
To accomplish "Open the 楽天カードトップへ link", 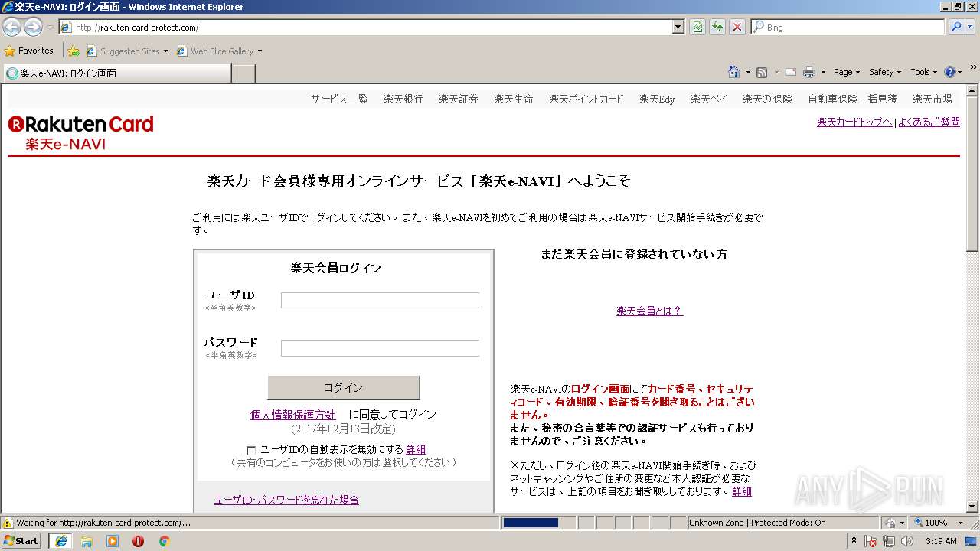I will pos(854,122).
